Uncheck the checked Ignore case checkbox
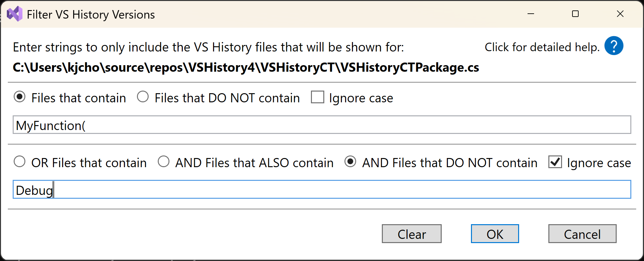The image size is (644, 261). pos(555,162)
